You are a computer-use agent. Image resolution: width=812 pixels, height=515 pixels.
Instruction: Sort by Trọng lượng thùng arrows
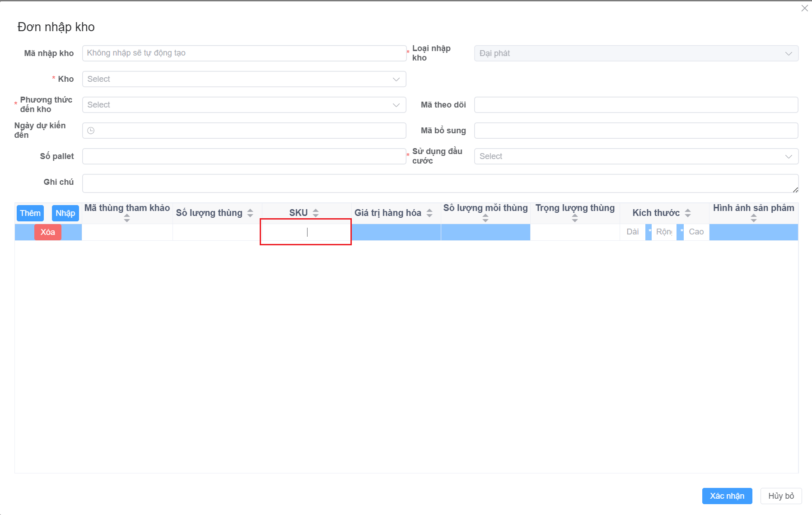pyautogui.click(x=575, y=218)
